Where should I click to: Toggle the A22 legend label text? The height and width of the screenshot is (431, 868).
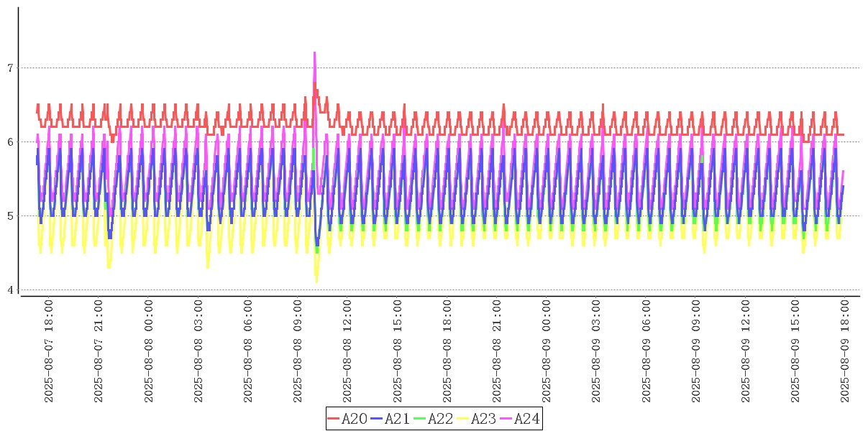440,419
